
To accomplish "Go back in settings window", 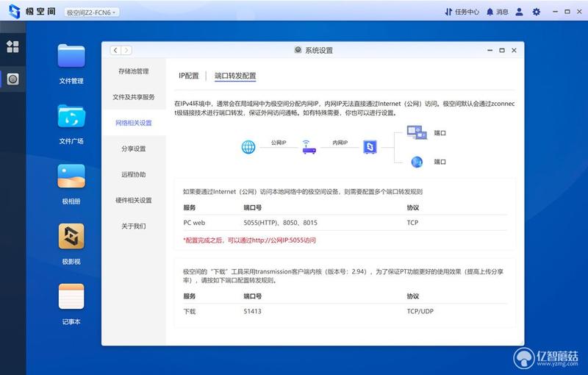I will point(115,50).
